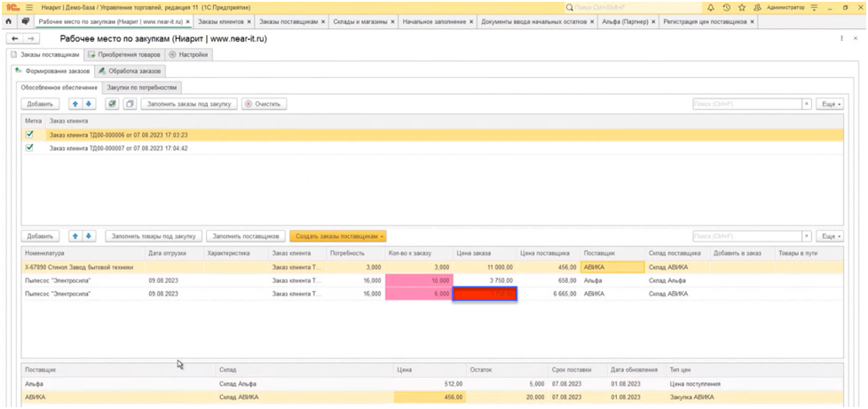Open the discussions chat icon
Viewport: 868px width, 409px height.
coord(25,21)
